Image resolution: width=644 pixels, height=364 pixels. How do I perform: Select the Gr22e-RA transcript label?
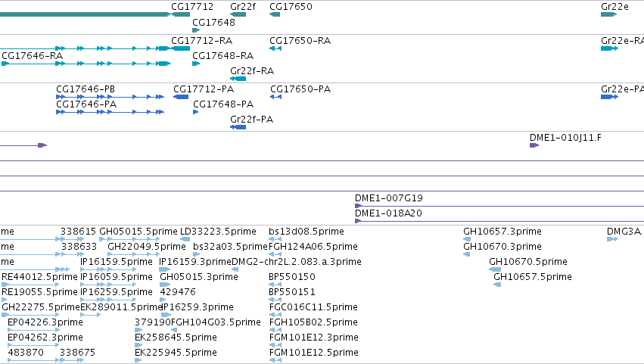(622, 41)
